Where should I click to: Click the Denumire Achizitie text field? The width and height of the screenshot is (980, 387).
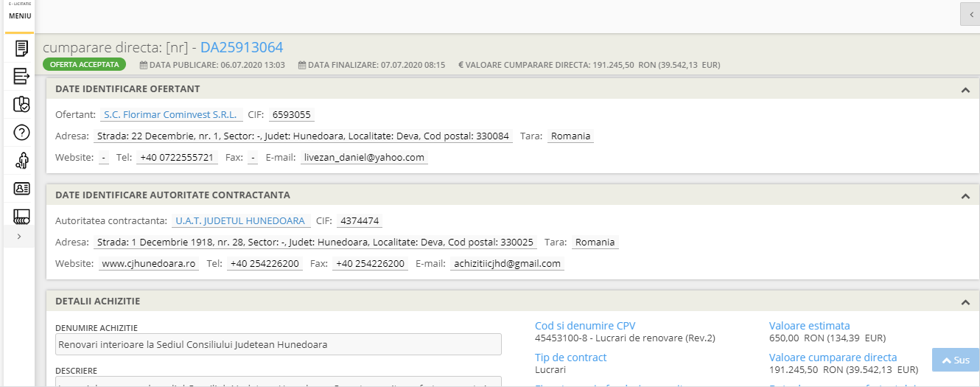point(279,344)
